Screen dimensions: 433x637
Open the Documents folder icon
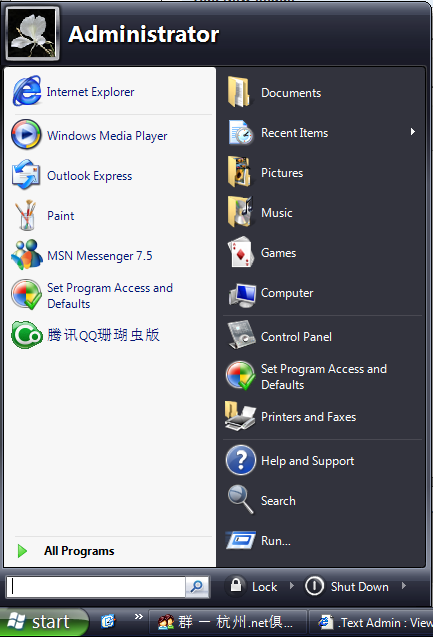click(240, 92)
